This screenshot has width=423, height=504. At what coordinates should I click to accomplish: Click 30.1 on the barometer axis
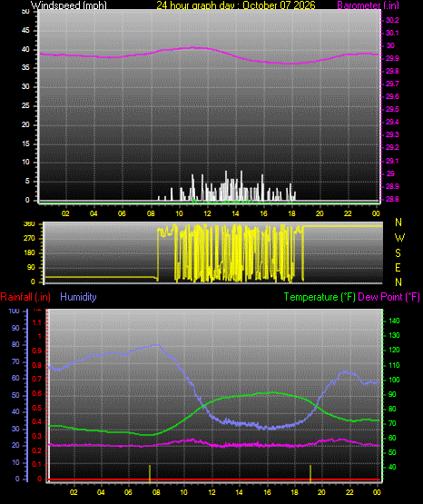(x=392, y=33)
